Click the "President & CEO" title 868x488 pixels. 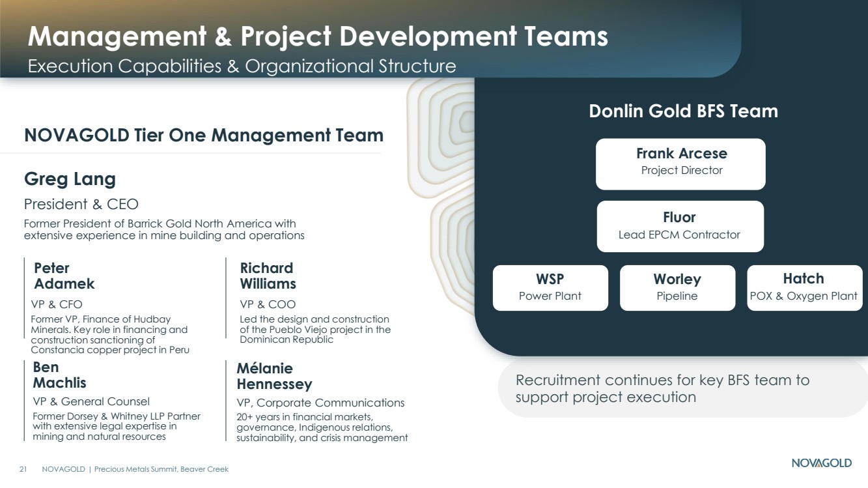coord(81,204)
